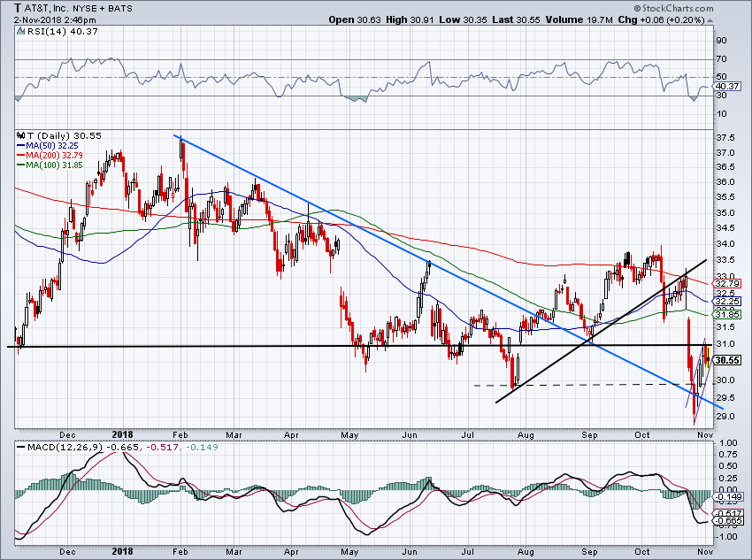Click the 29.0 price axis label

click(725, 416)
